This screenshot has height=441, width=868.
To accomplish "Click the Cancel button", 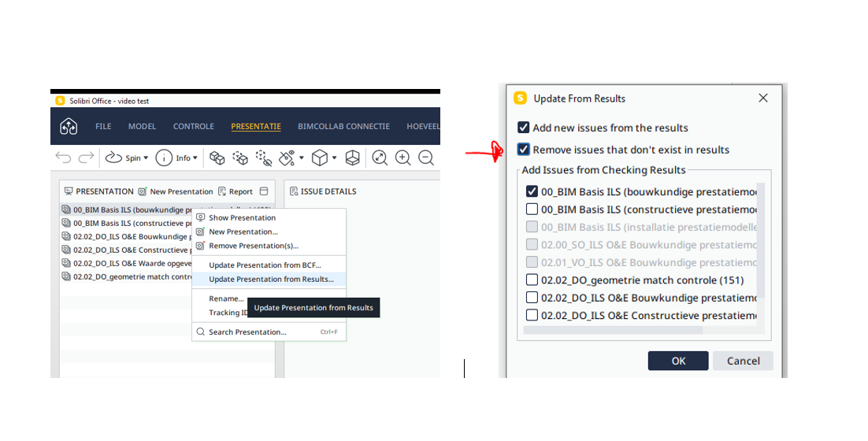I will pyautogui.click(x=743, y=361).
